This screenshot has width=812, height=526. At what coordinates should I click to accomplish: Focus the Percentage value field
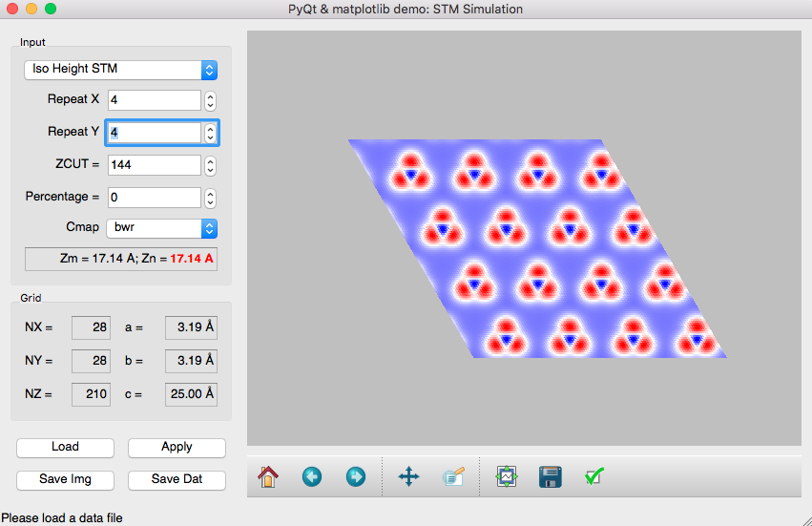tap(155, 198)
